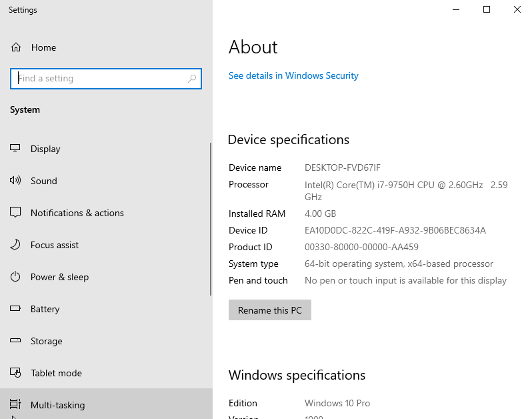Click system type 64-bit operating system text
The width and height of the screenshot is (532, 419).
[399, 264]
